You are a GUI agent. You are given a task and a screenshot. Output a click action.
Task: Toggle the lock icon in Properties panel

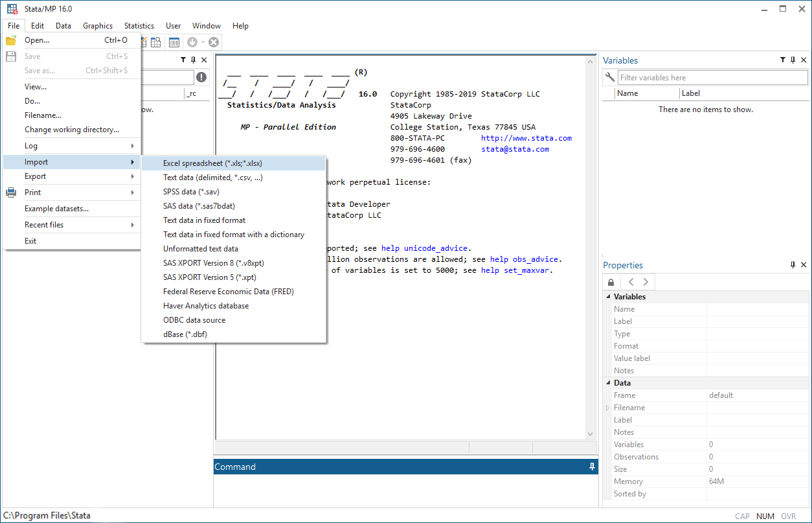click(x=610, y=281)
